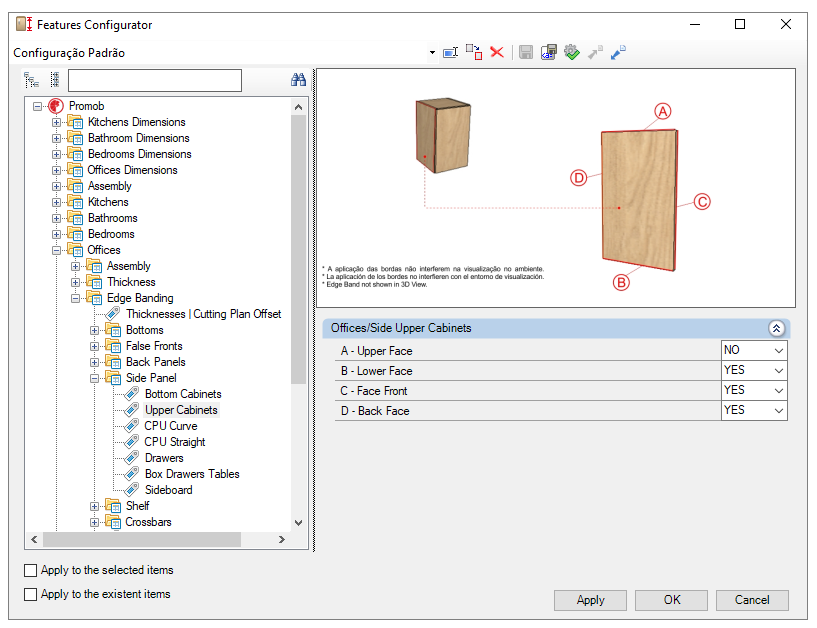
Task: Click the folder icon beside Shelf
Action: tap(113, 506)
